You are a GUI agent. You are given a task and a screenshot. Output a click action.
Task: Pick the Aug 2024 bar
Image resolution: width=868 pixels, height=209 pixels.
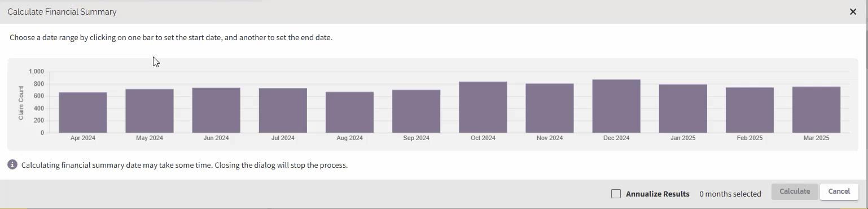coord(349,112)
